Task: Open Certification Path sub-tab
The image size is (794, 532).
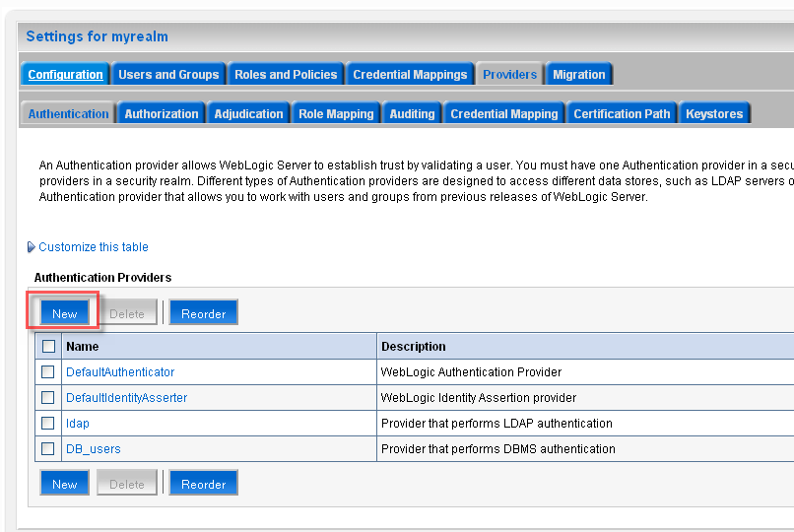Action: click(x=622, y=114)
